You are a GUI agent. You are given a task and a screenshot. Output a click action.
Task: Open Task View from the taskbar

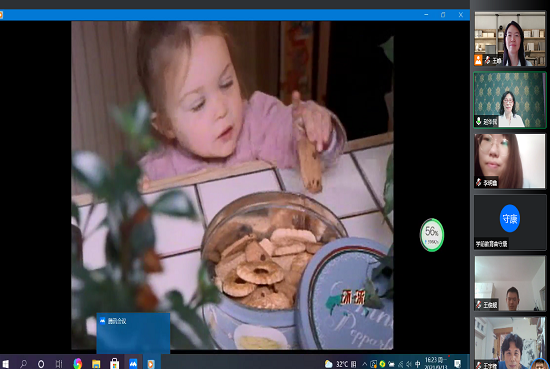coord(59,364)
